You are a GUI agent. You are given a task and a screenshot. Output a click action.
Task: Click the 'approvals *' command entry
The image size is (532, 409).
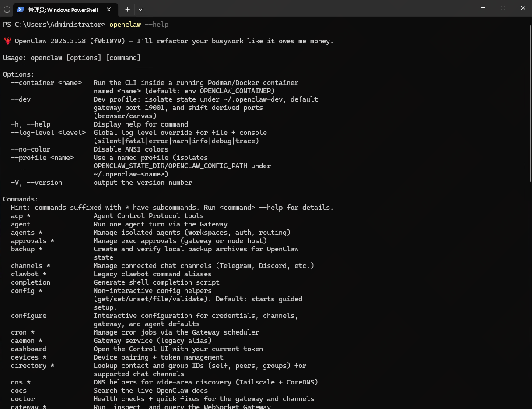pos(32,241)
